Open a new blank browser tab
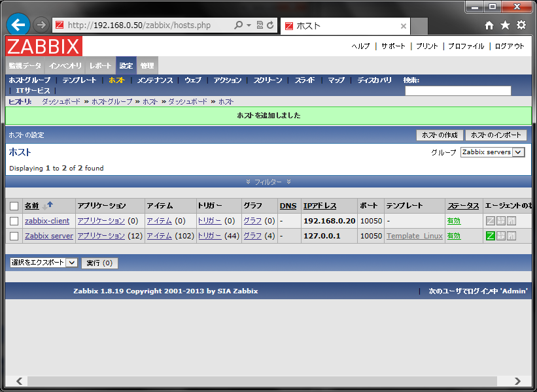Image resolution: width=537 pixels, height=392 pixels. 419,26
